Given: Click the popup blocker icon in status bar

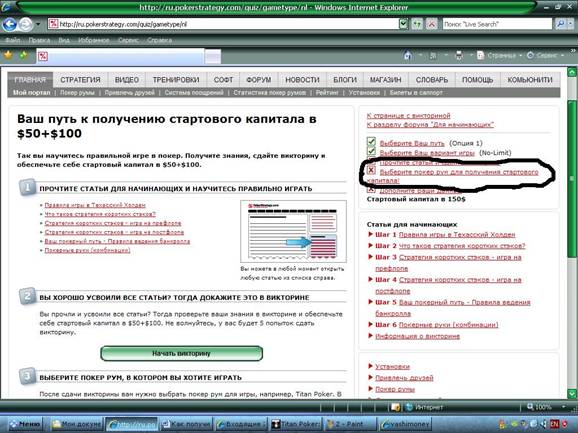Looking at the screenshot, I should [x=396, y=407].
